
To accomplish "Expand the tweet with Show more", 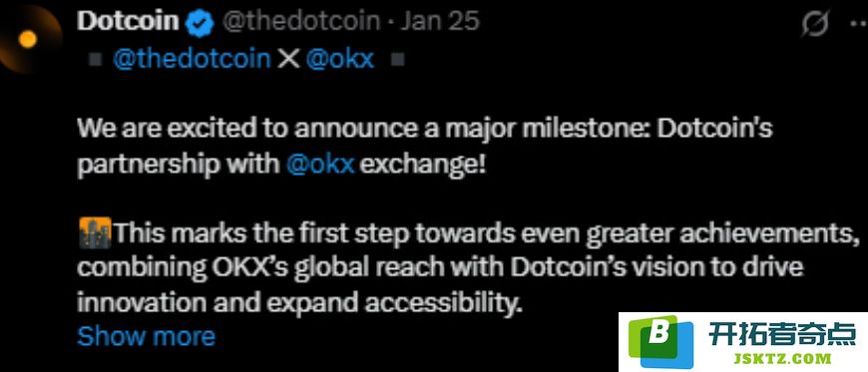I will 146,336.
